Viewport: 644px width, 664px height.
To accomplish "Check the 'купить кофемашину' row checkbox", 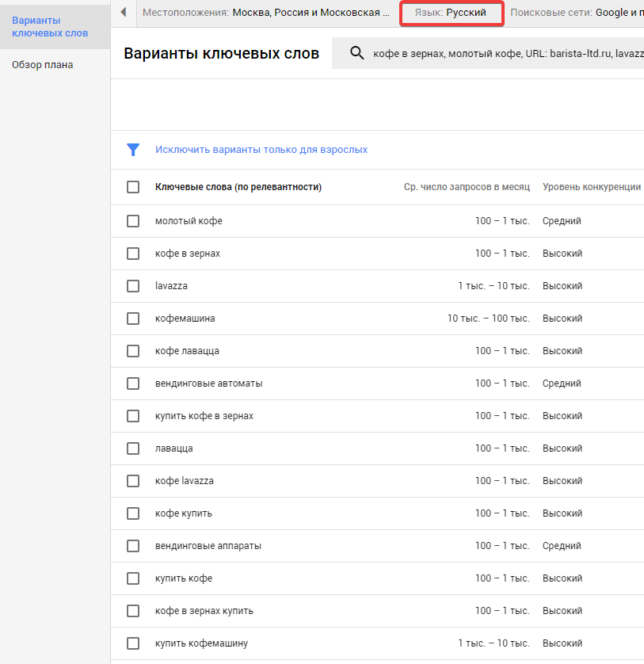I will pos(133,643).
